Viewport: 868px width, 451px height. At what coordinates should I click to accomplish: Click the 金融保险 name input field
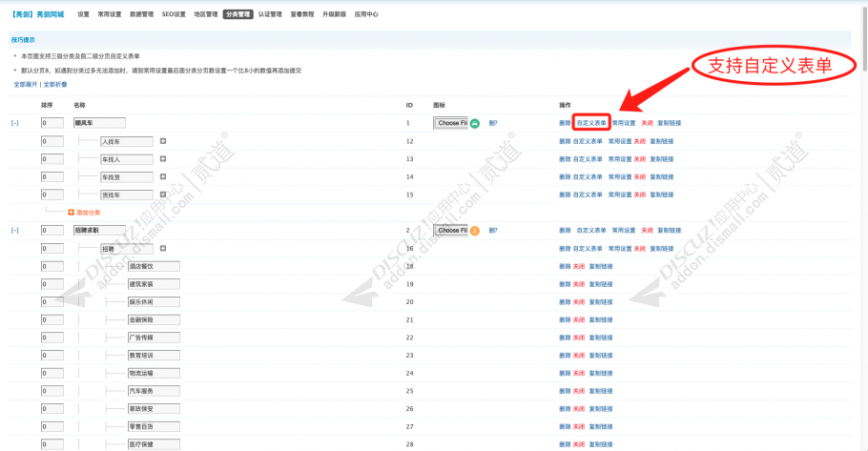point(154,319)
